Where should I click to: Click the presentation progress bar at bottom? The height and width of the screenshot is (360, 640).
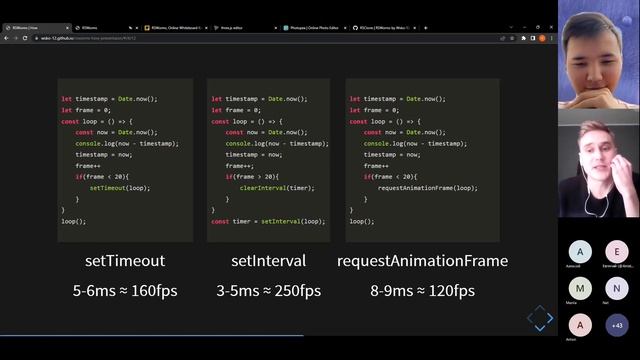(279, 336)
